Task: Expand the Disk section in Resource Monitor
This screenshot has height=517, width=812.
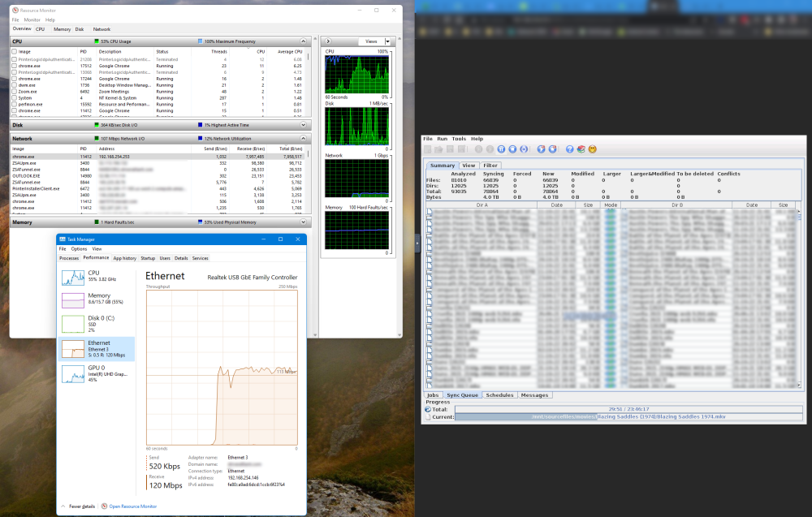Action: point(303,125)
